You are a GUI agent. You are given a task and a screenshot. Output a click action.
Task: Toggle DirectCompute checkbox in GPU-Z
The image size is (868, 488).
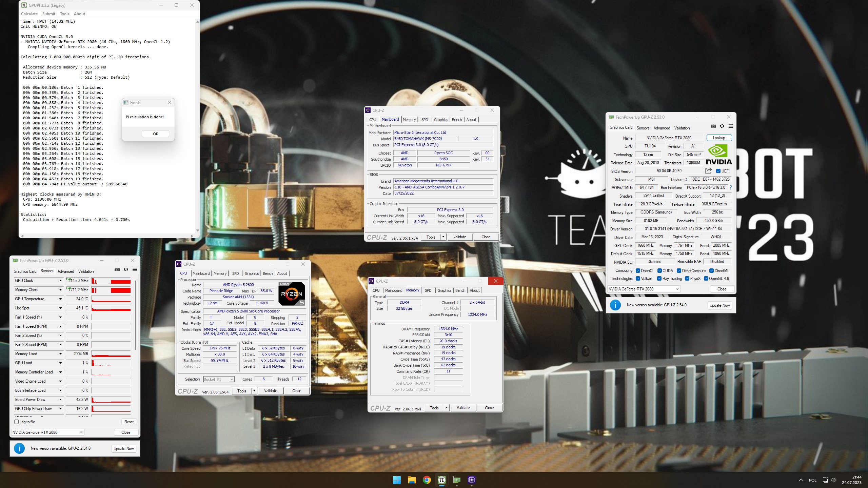point(679,271)
